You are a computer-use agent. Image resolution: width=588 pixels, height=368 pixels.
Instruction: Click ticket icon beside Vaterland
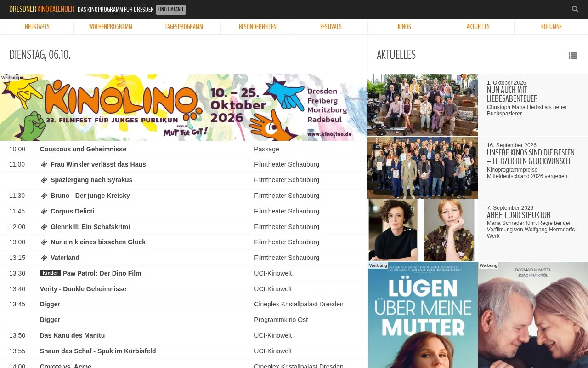pos(44,258)
